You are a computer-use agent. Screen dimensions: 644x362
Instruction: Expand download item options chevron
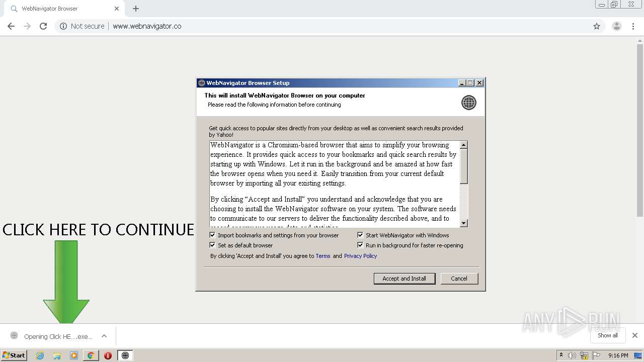coord(104,336)
